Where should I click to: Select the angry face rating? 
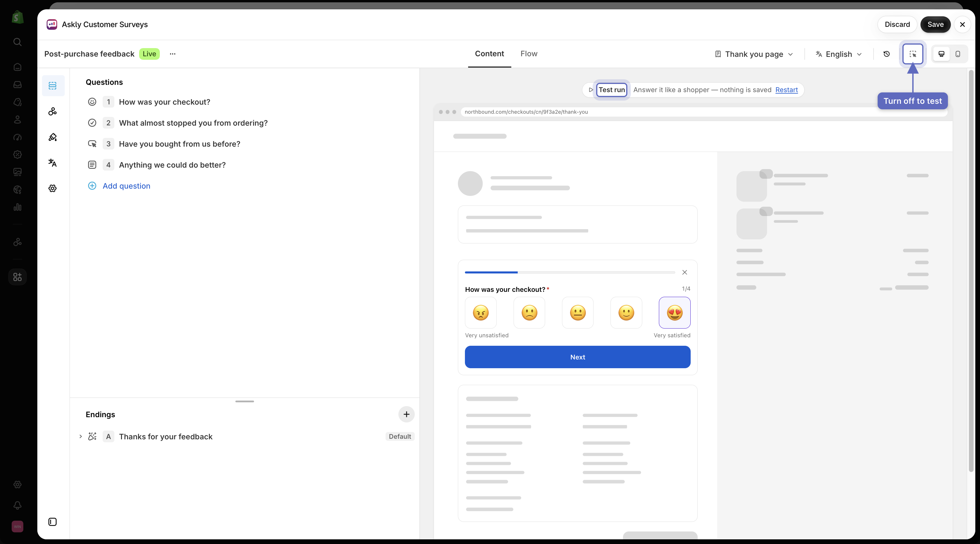pos(481,313)
